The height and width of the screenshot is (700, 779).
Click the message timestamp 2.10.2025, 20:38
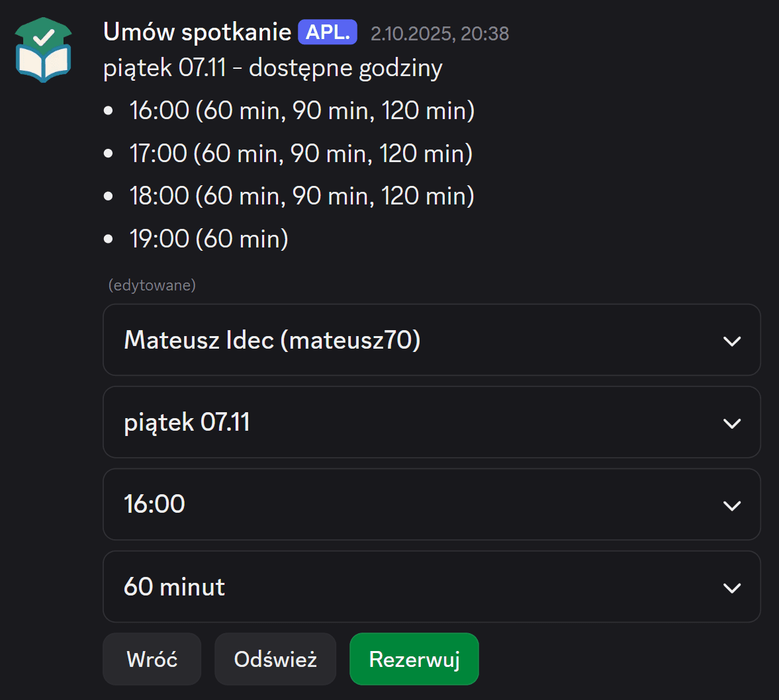coord(439,34)
